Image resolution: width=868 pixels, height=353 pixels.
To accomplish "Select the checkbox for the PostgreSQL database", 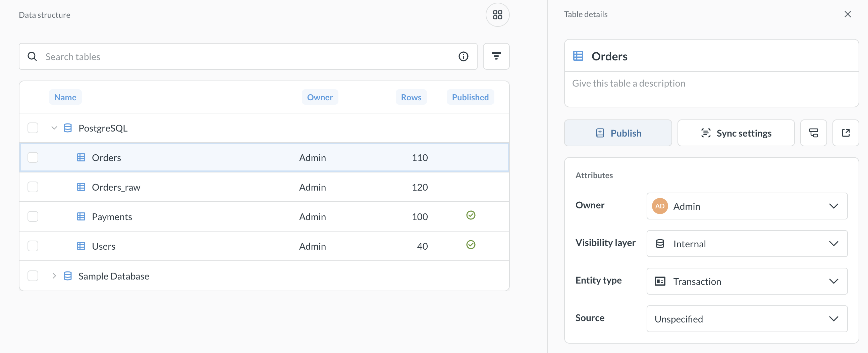I will 32,128.
